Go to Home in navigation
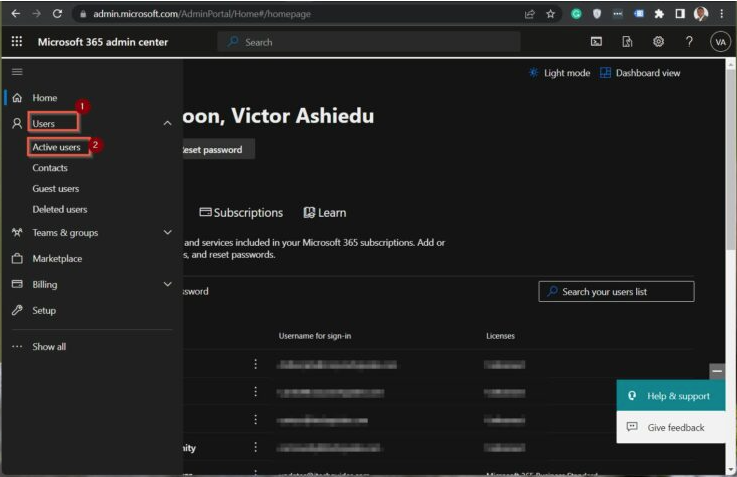This screenshot has width=737, height=477. (45, 98)
